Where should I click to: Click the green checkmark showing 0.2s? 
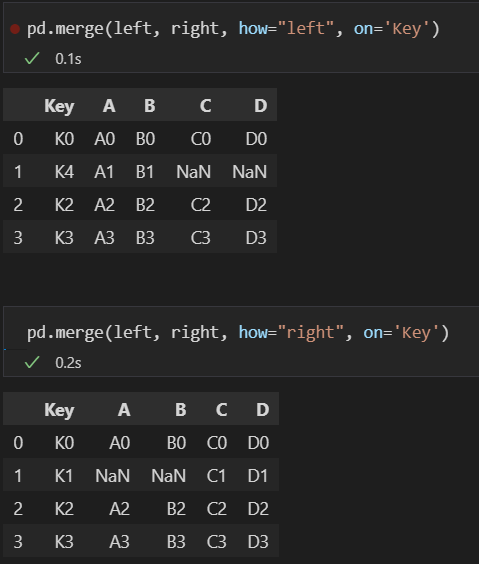pos(32,362)
